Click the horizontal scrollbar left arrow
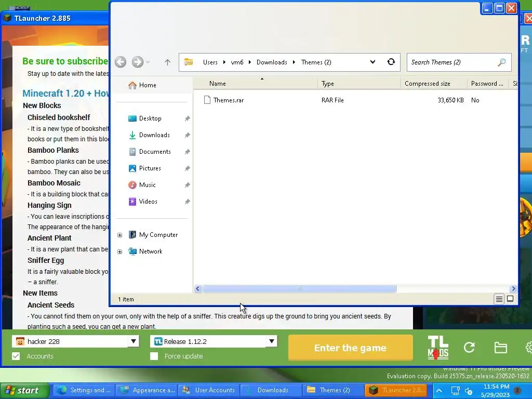This screenshot has height=399, width=532. 198,289
